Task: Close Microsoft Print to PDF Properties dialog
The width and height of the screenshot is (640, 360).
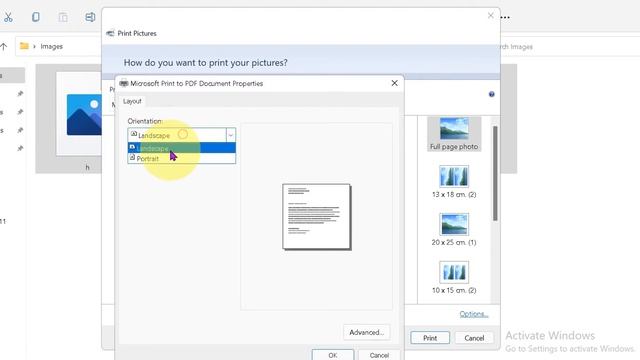Action: (x=394, y=83)
